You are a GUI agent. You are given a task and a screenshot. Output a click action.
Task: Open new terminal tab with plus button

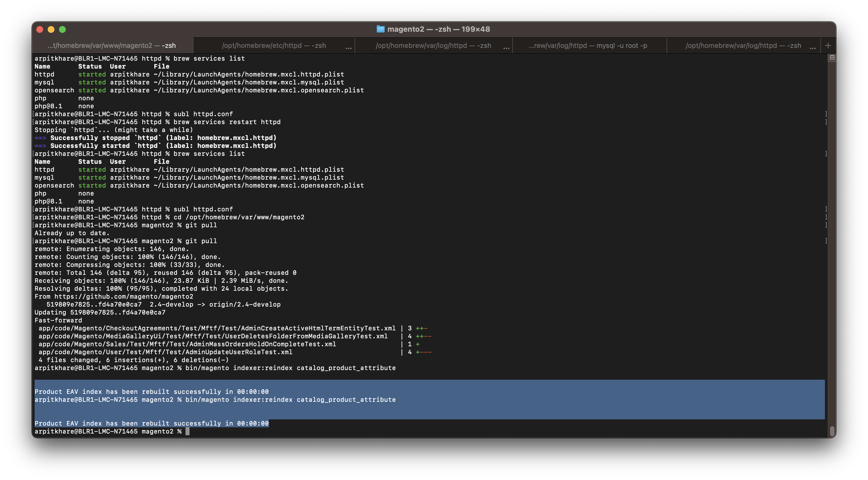[x=828, y=45]
